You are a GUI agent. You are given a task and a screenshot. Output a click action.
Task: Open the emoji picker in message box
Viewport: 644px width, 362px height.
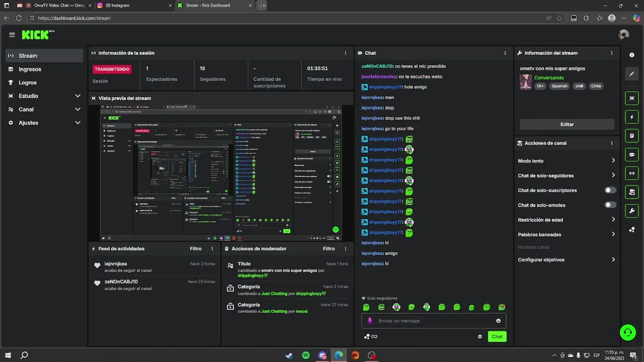499,321
